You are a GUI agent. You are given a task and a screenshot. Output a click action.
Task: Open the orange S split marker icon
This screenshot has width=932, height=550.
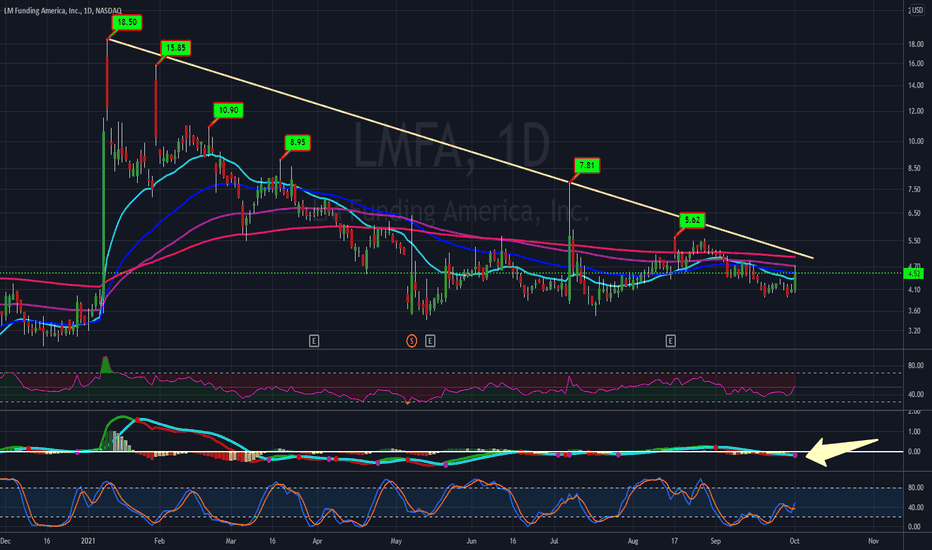coord(411,341)
